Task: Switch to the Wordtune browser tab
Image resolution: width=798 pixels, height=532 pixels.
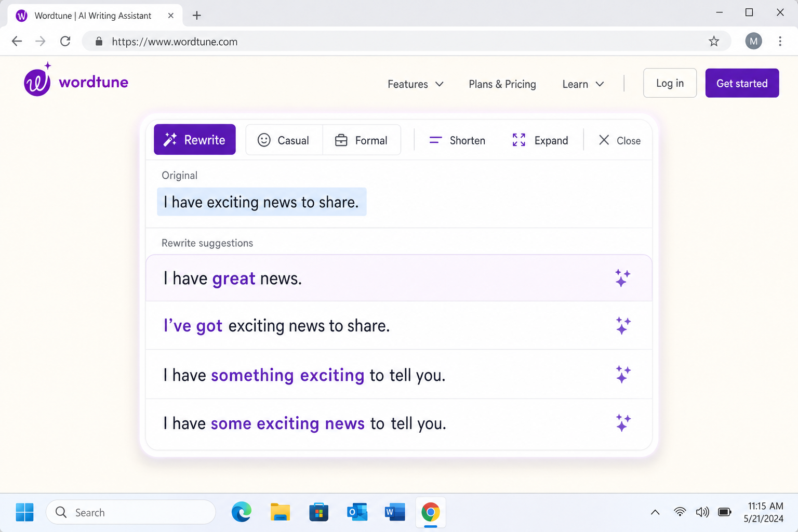Action: [x=94, y=15]
